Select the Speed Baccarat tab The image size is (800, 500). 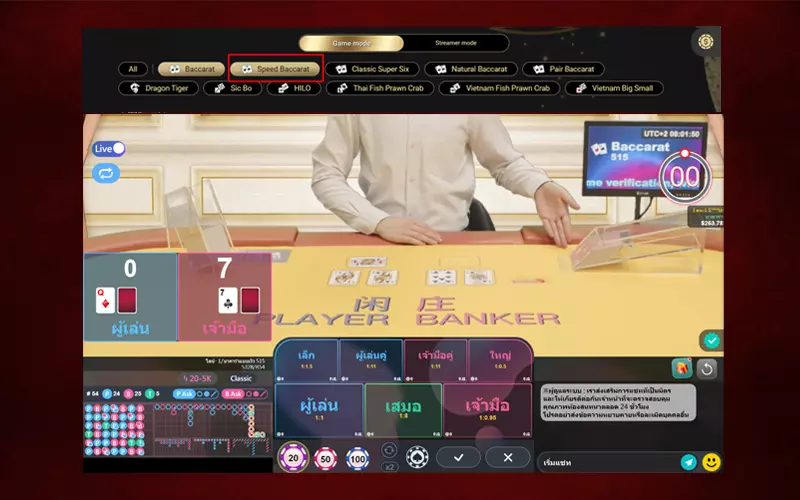(275, 69)
